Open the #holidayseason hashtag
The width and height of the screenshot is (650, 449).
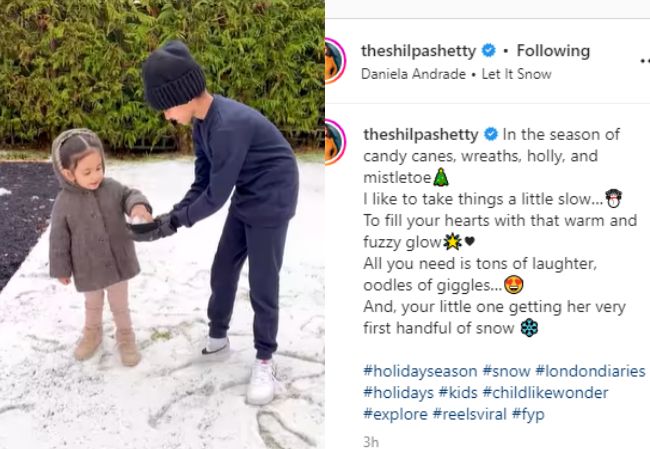(420, 371)
